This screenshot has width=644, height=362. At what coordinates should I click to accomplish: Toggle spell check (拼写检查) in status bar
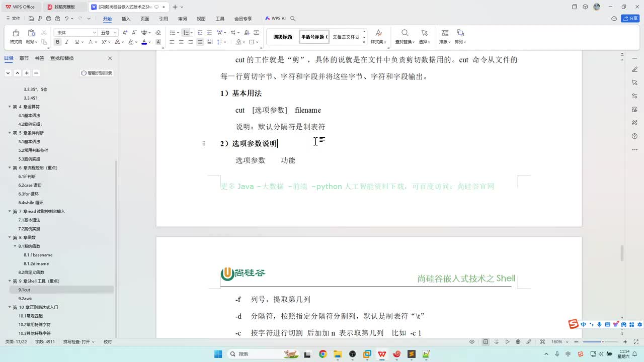pos(78,342)
